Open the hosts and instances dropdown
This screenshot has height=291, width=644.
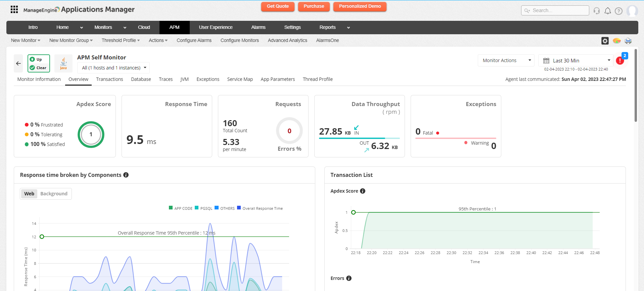coord(113,68)
